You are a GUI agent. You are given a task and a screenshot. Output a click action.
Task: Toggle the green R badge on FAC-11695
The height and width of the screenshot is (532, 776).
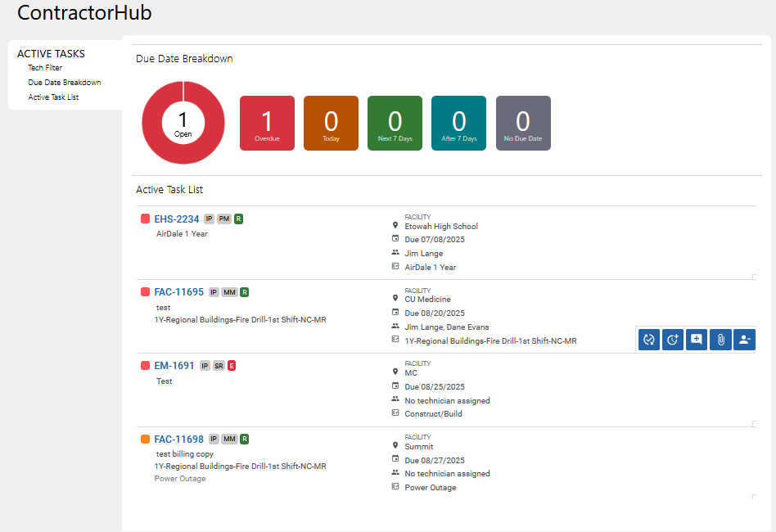[x=243, y=291]
